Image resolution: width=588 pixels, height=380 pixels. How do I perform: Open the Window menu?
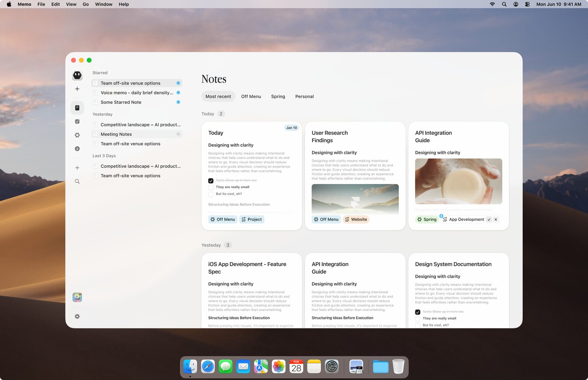104,4
